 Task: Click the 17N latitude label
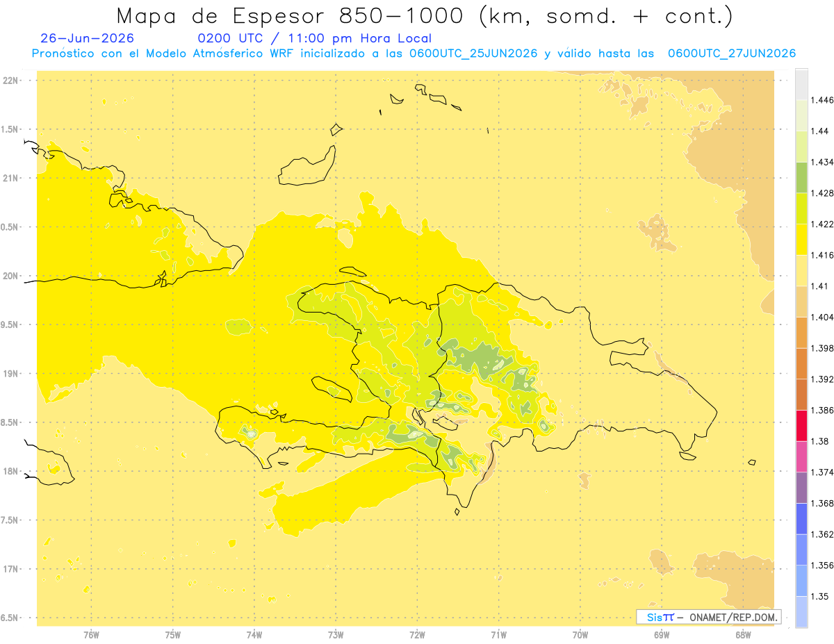(11, 570)
